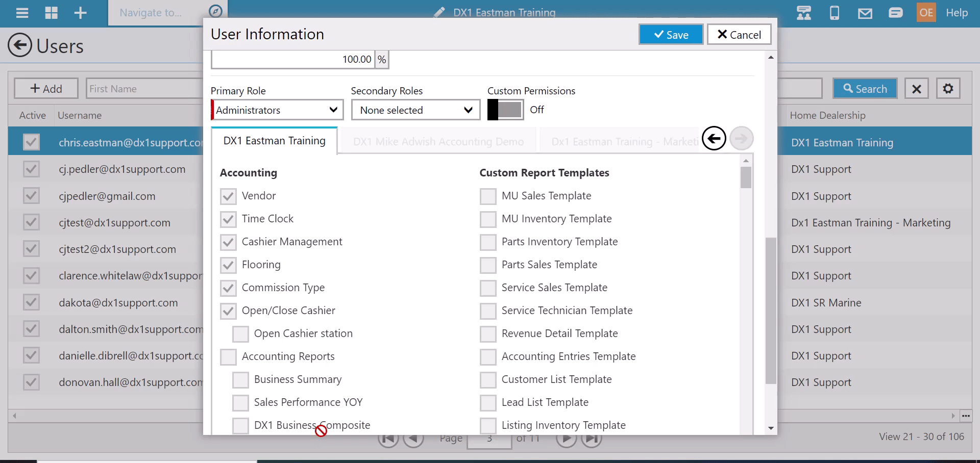Click the plus quick-add icon in top bar
The width and height of the screenshot is (980, 463).
81,13
